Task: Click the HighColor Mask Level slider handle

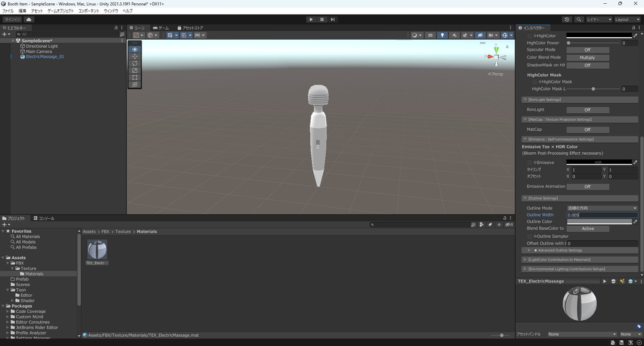Action: click(593, 89)
